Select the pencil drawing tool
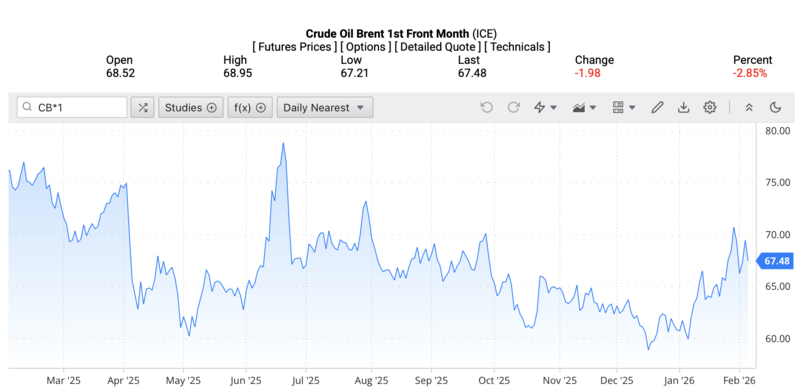The height and width of the screenshot is (388, 800). tap(657, 107)
